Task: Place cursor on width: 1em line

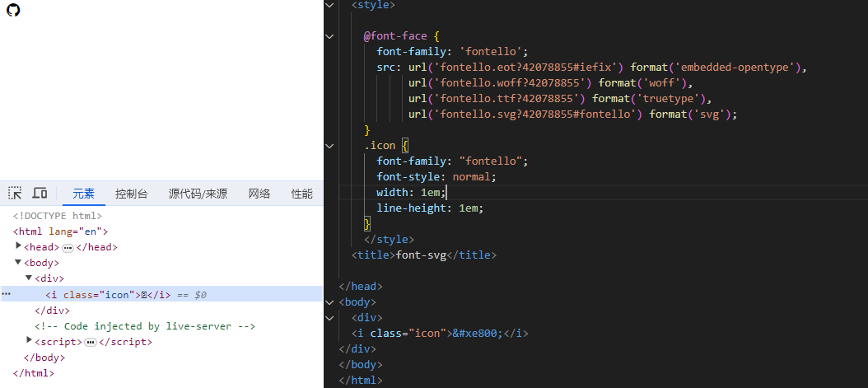Action: point(411,193)
